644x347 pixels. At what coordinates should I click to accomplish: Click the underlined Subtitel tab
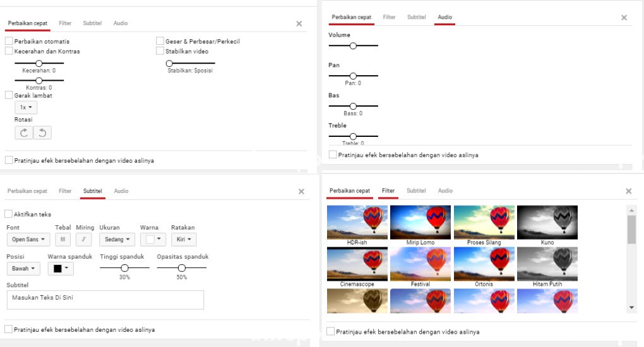tap(93, 191)
